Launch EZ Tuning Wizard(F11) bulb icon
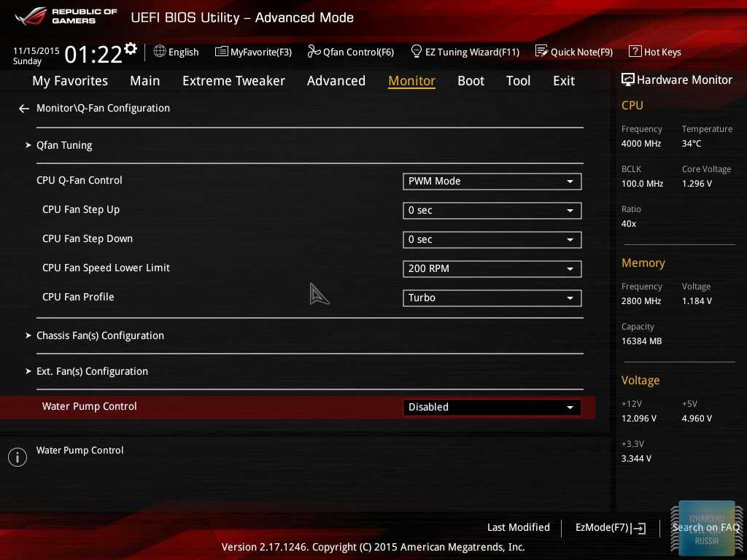The width and height of the screenshot is (747, 560). [x=417, y=52]
